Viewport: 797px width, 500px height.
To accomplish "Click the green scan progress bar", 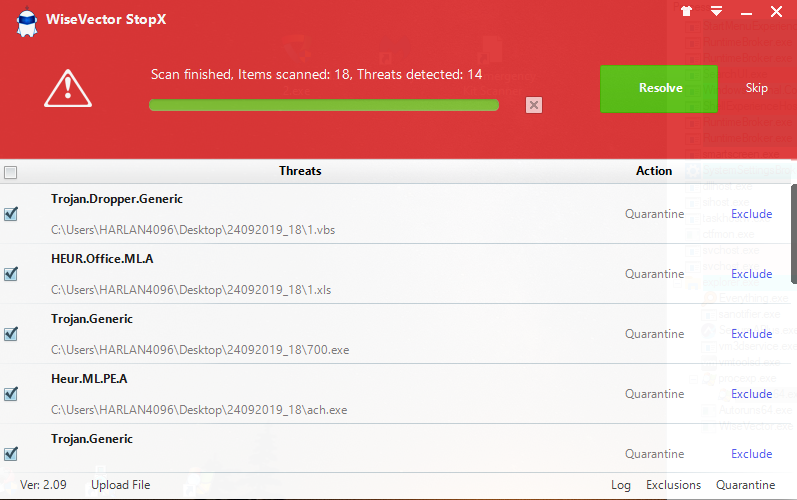I will pos(324,105).
